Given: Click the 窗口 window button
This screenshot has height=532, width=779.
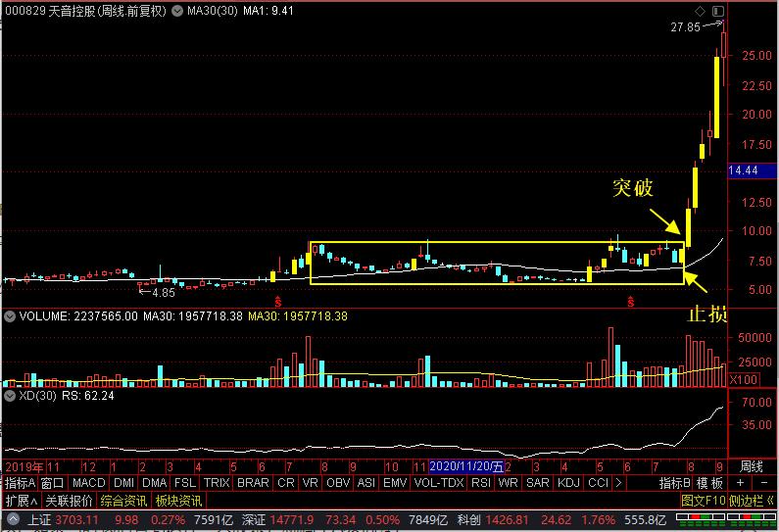Looking at the screenshot, I should tap(52, 482).
